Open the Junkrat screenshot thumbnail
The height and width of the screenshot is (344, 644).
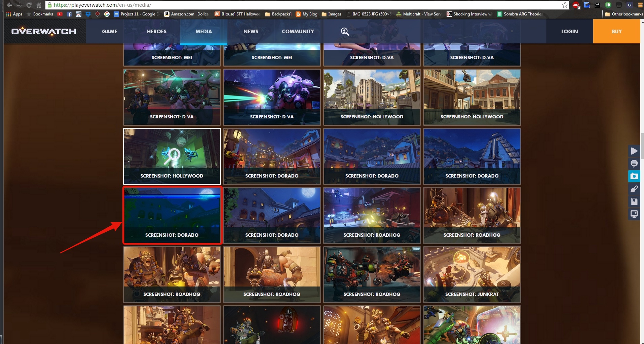coord(472,275)
